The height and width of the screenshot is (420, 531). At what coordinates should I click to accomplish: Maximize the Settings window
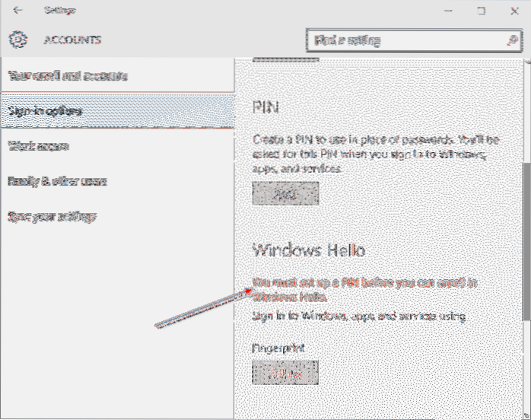click(482, 11)
